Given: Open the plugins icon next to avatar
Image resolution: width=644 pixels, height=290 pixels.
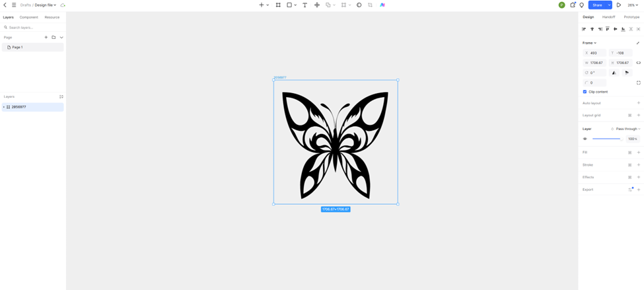Looking at the screenshot, I should point(573,5).
